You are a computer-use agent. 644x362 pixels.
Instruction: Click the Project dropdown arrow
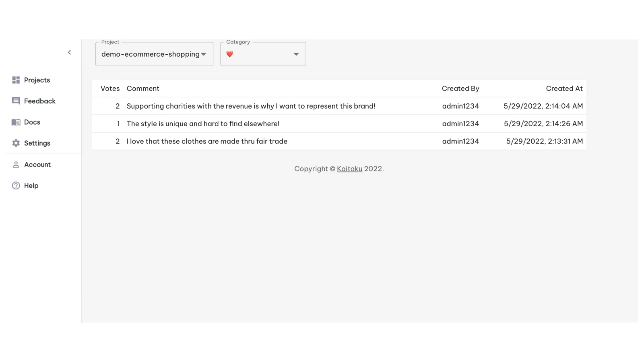tap(204, 54)
